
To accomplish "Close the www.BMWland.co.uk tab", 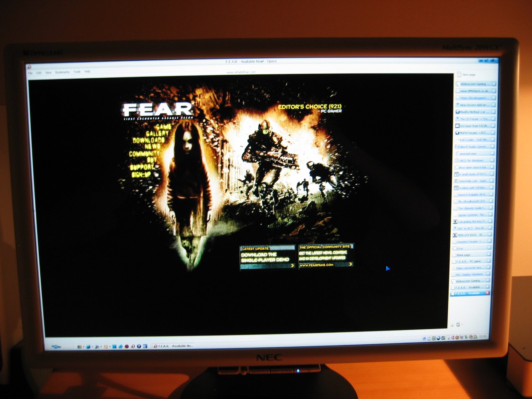I will [x=494, y=91].
